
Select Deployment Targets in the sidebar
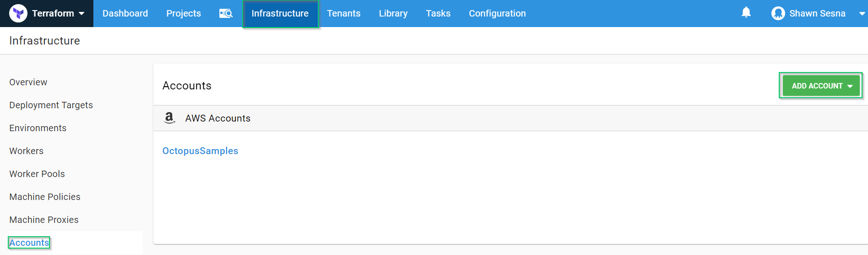(x=51, y=105)
